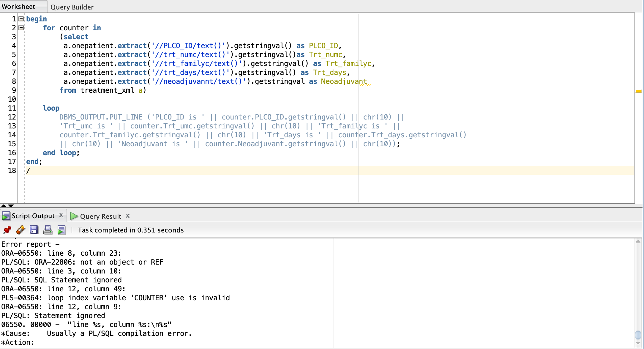Click the red pin icon in Script Output
This screenshot has height=349, width=644.
click(7, 230)
